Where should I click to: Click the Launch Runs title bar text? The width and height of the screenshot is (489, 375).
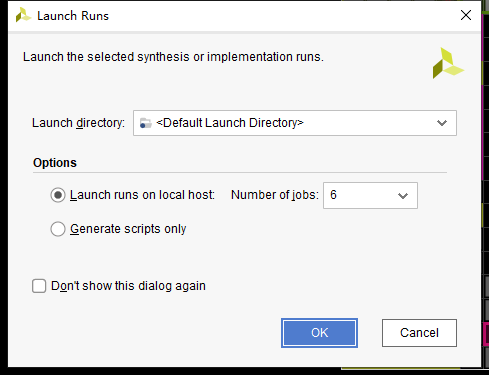pos(73,16)
